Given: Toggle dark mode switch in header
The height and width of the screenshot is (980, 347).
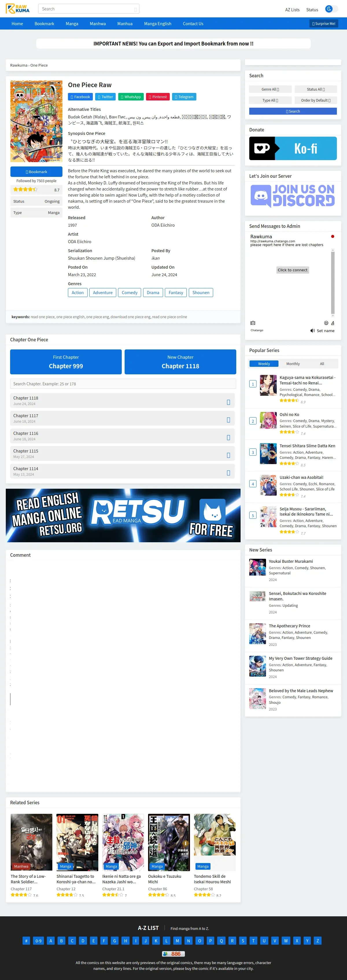Looking at the screenshot, I should pyautogui.click(x=331, y=9).
